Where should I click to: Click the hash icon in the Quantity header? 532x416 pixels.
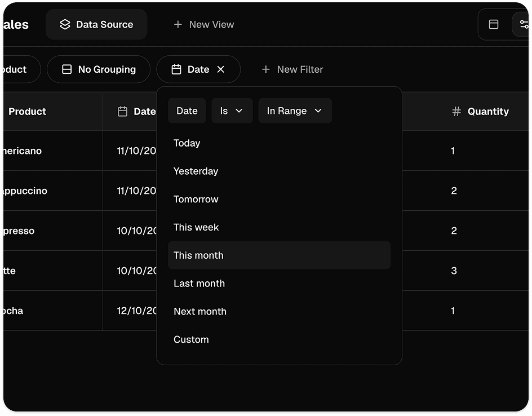click(456, 111)
